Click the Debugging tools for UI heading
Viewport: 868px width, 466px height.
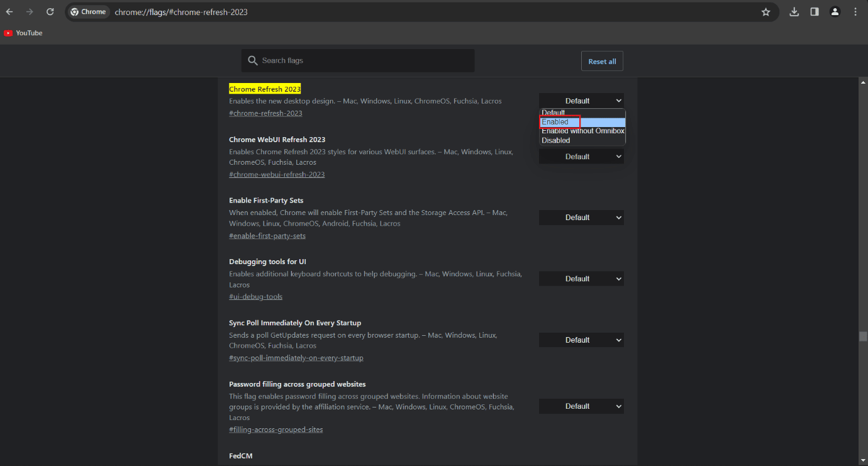267,262
